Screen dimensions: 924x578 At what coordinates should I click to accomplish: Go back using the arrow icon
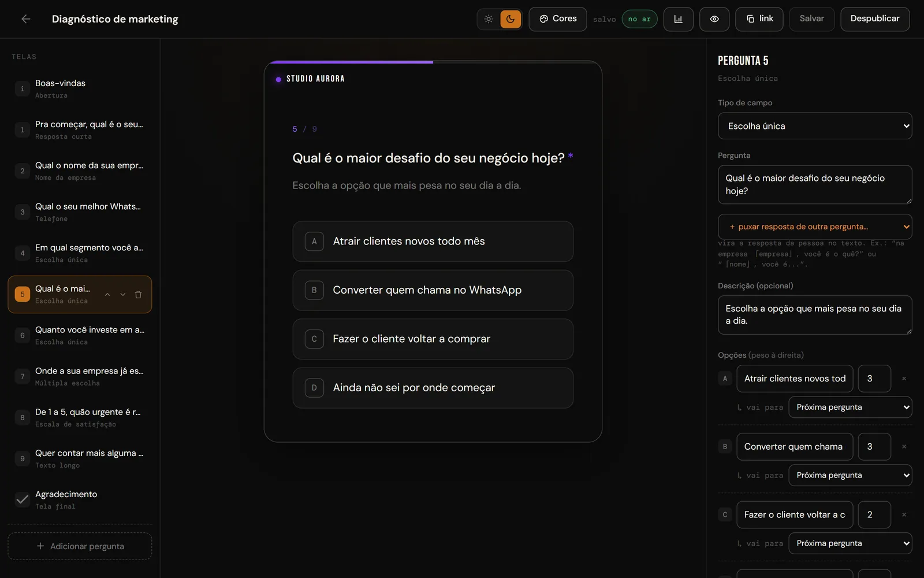pyautogui.click(x=26, y=19)
